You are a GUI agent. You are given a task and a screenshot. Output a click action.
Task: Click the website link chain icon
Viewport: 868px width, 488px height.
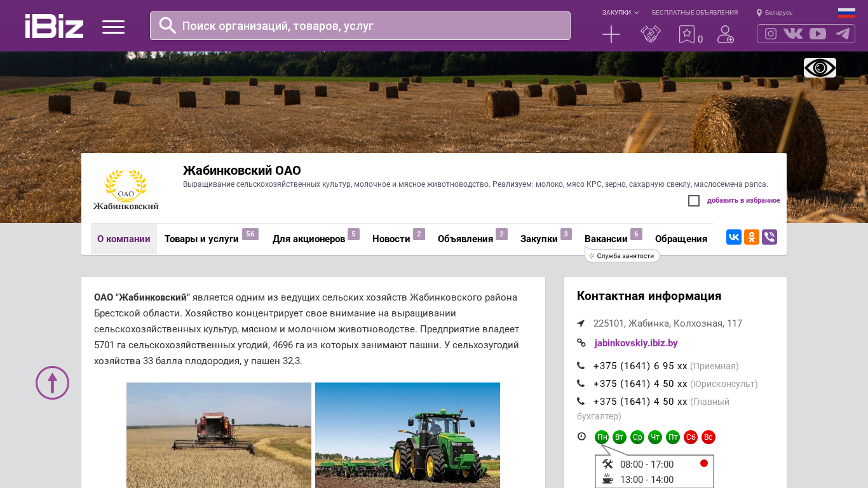point(581,343)
